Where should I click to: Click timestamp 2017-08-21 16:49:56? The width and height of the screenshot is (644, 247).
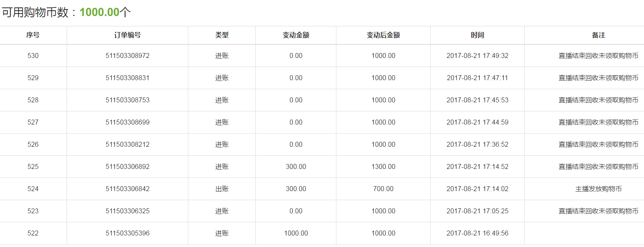point(477,233)
